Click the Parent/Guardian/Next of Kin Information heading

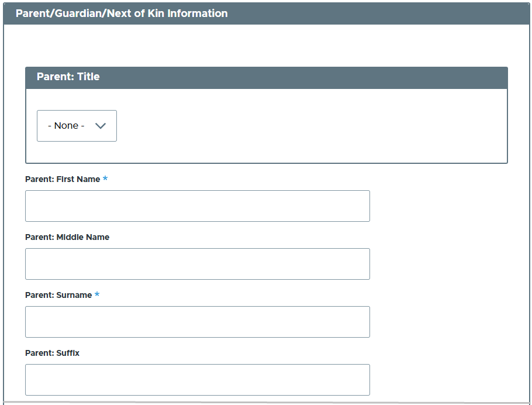click(x=122, y=13)
